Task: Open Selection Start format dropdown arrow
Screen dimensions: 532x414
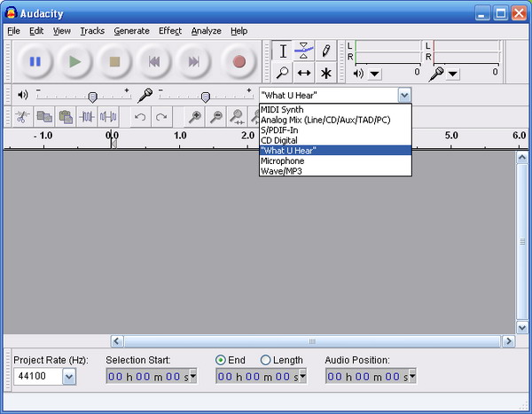Action: pyautogui.click(x=193, y=376)
